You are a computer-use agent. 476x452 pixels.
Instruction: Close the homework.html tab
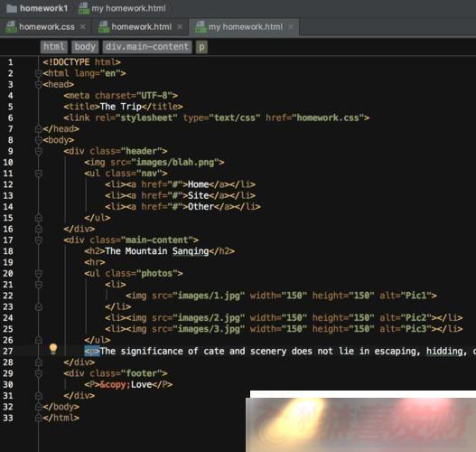coord(180,27)
